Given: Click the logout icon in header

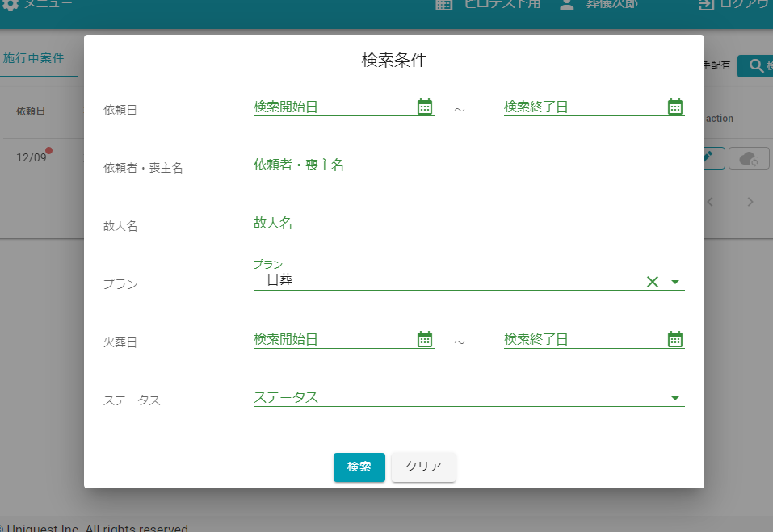Looking at the screenshot, I should [x=707, y=4].
